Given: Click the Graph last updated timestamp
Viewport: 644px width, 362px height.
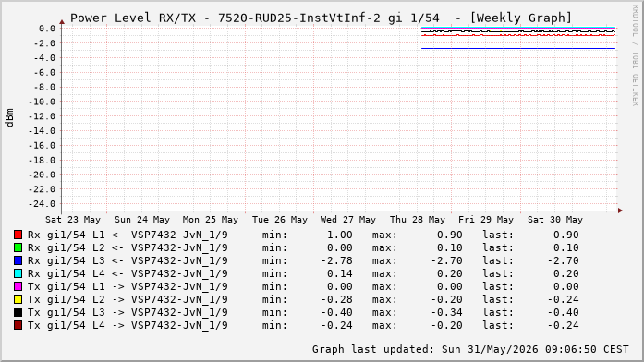Looking at the screenshot, I should point(470,349).
